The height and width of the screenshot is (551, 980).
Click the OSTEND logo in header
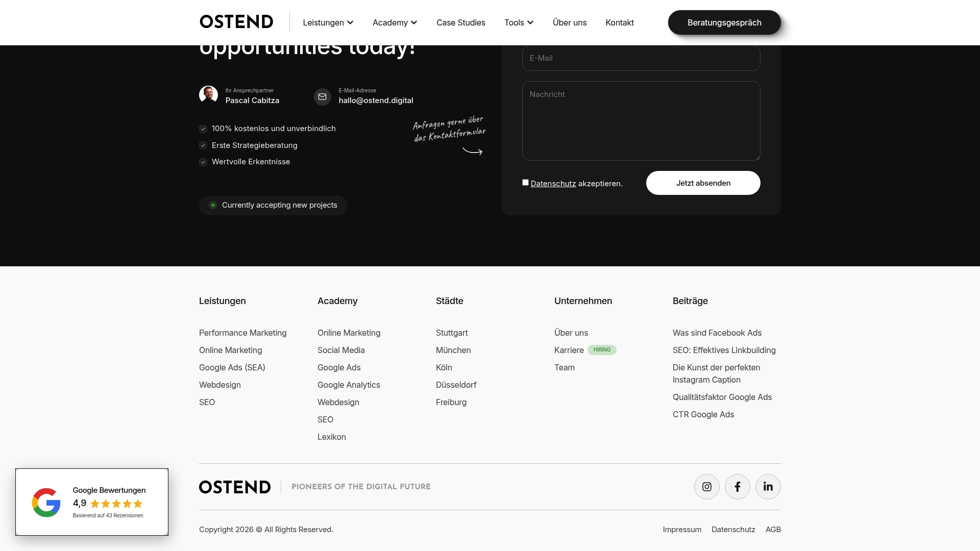click(236, 22)
